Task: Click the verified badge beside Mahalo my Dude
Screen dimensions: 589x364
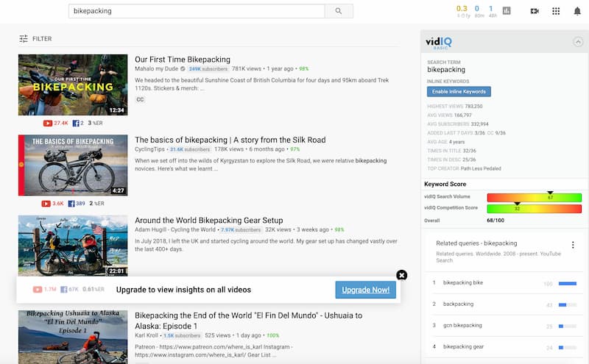Action: (183, 68)
